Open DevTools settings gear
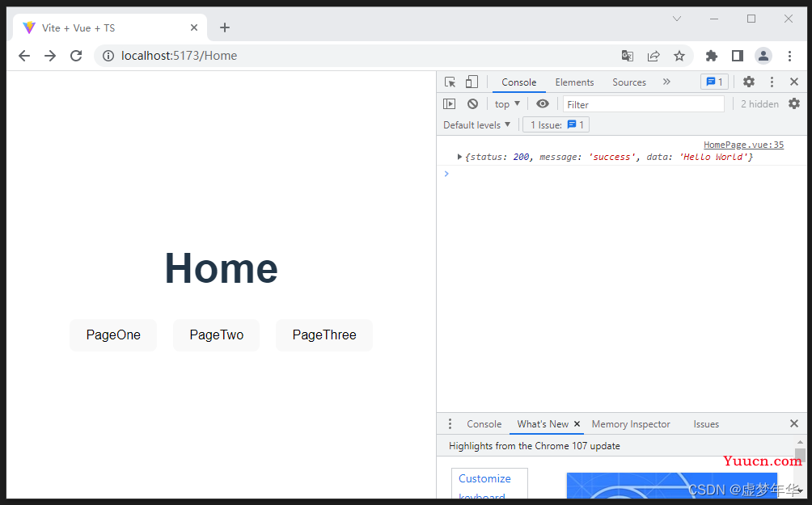Viewport: 812px width, 505px height. coord(749,82)
